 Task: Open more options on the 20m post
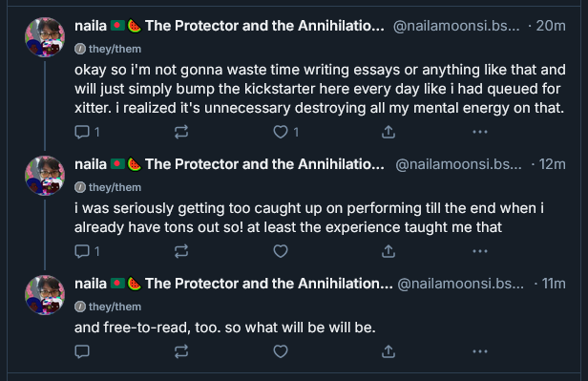point(480,132)
